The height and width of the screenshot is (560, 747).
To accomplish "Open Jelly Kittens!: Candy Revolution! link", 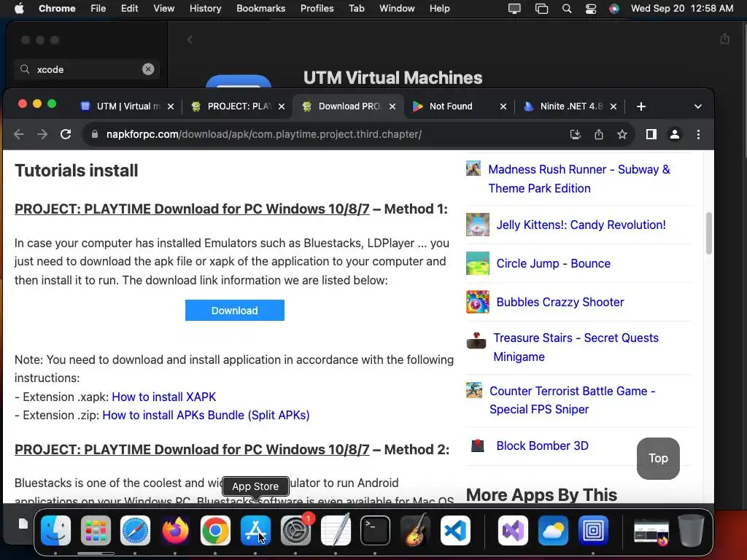I will pyautogui.click(x=581, y=225).
